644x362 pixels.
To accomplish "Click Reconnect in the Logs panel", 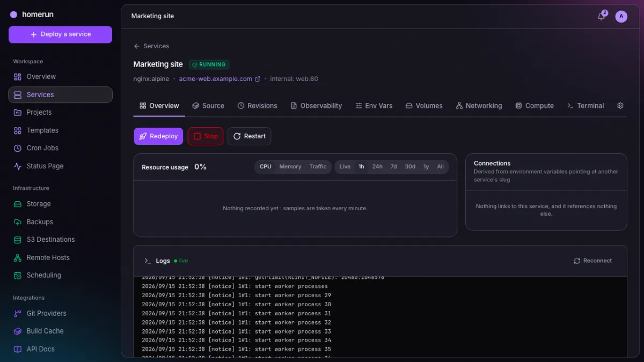I will point(593,261).
